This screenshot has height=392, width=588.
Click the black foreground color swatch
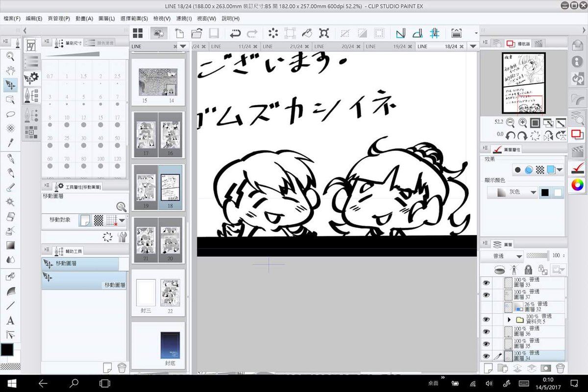(x=7, y=349)
